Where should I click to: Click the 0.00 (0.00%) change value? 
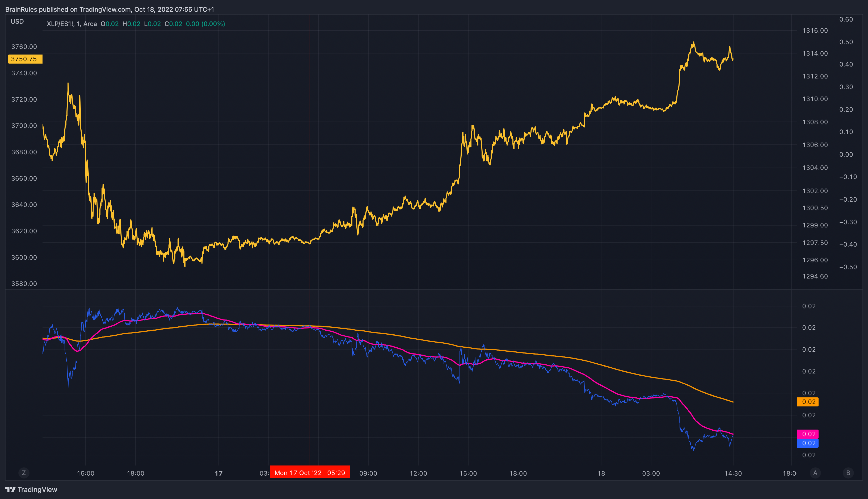pos(205,24)
